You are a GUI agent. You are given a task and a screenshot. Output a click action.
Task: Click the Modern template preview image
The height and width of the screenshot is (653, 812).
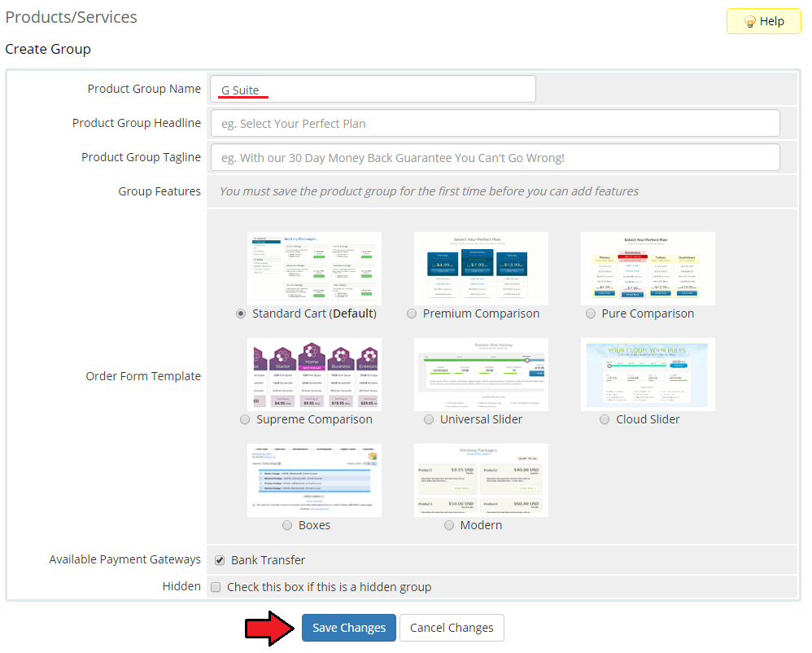coord(481,480)
